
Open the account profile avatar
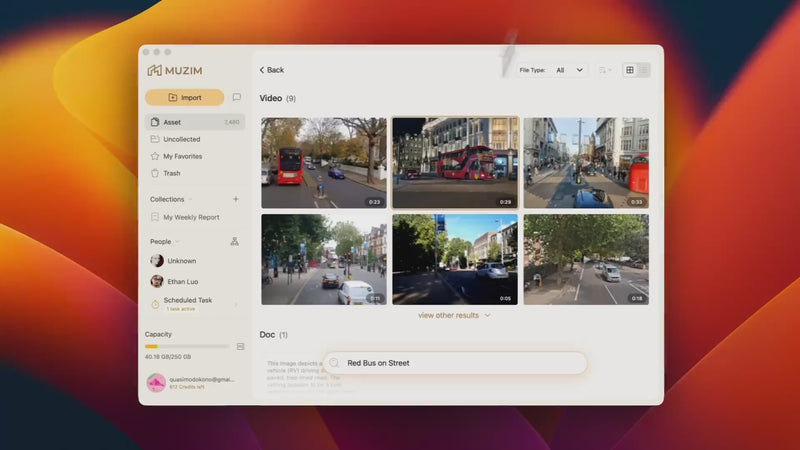pyautogui.click(x=156, y=382)
